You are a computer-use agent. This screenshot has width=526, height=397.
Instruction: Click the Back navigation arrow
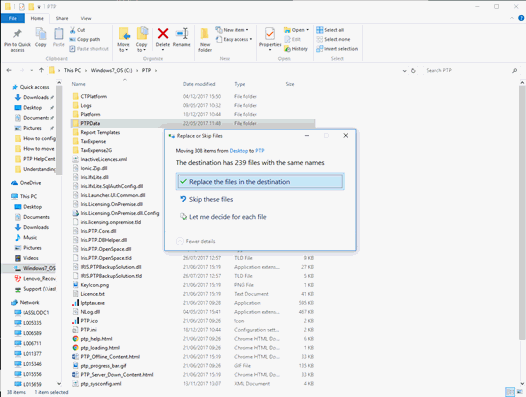click(9, 70)
